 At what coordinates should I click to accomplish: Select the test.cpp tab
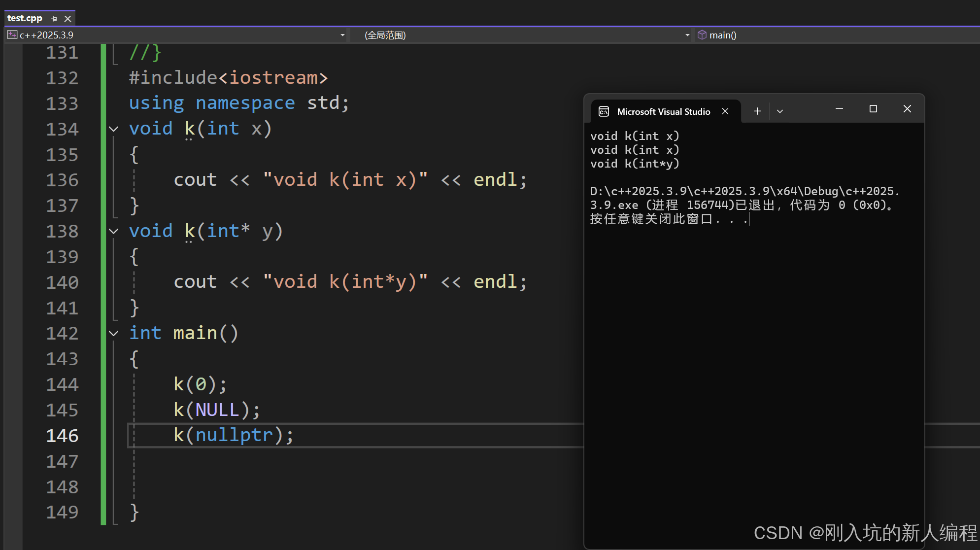(x=25, y=18)
